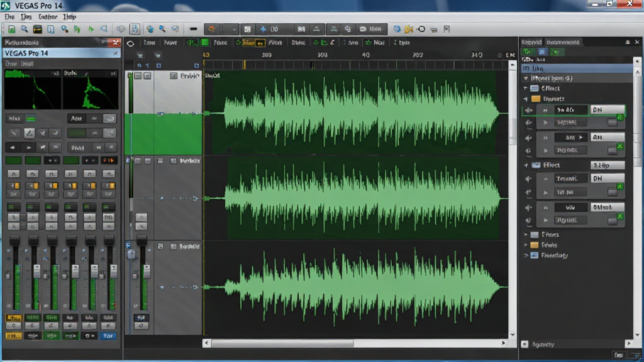Screen dimensions: 644x362
Task: Click the dark film-strip icon in main toolbar
Action: point(37,29)
